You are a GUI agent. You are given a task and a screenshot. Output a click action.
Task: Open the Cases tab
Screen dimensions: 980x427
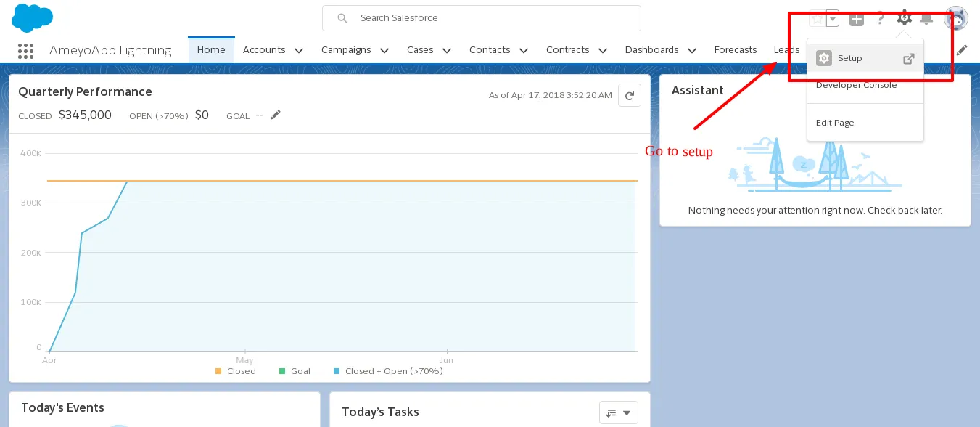click(420, 50)
